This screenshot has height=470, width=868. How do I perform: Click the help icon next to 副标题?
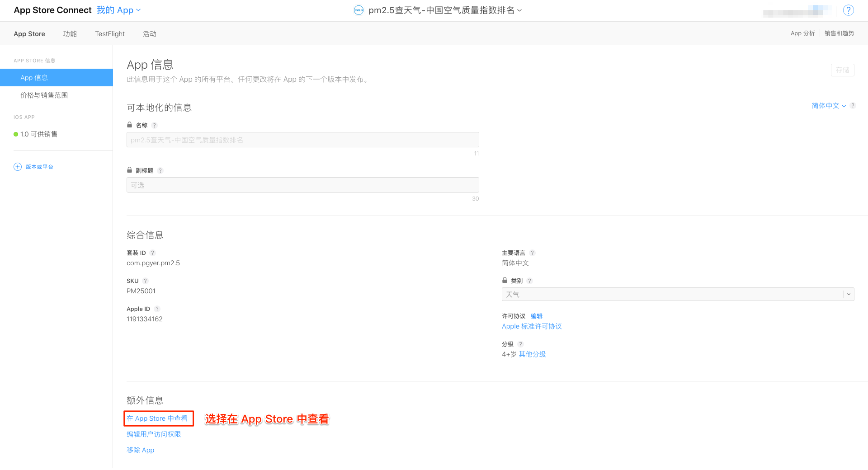pyautogui.click(x=160, y=171)
